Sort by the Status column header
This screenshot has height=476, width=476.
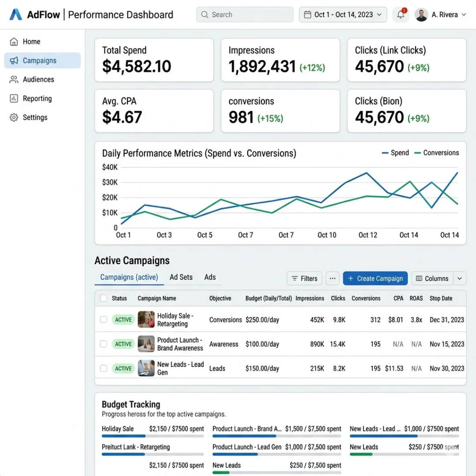(119, 298)
